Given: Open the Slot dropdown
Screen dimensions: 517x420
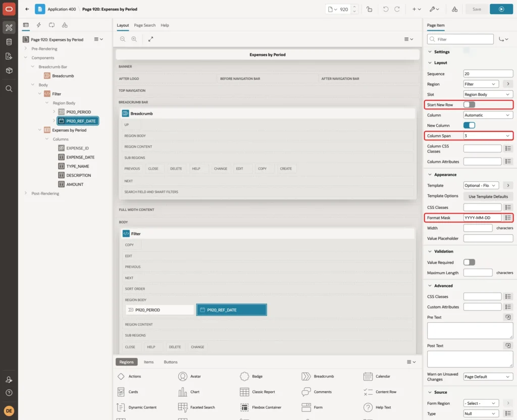Looking at the screenshot, I should [x=488, y=94].
